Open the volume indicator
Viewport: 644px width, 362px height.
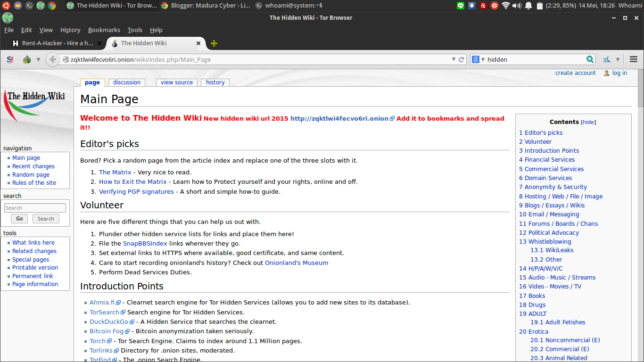[x=517, y=6]
